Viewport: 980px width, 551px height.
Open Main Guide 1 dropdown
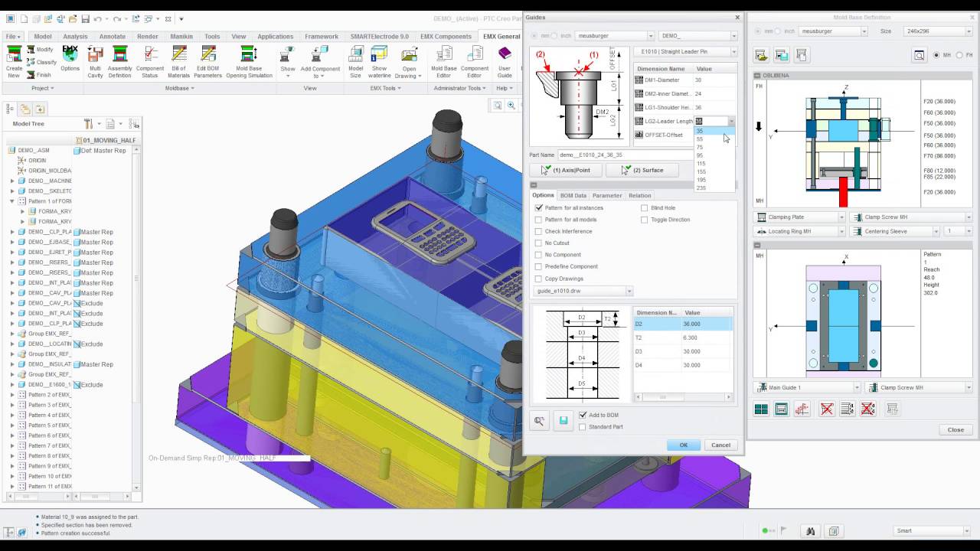[807, 388]
